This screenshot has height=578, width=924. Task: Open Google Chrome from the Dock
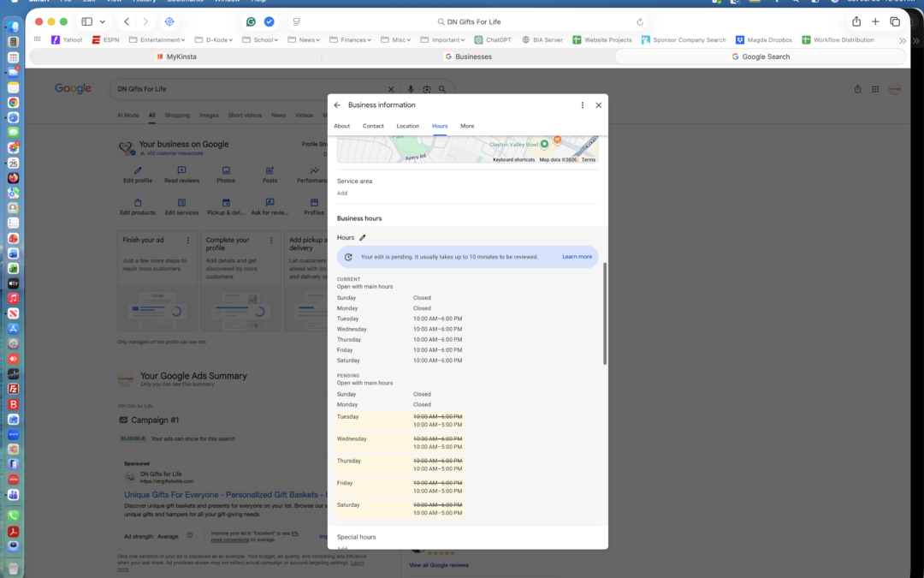coord(13,103)
